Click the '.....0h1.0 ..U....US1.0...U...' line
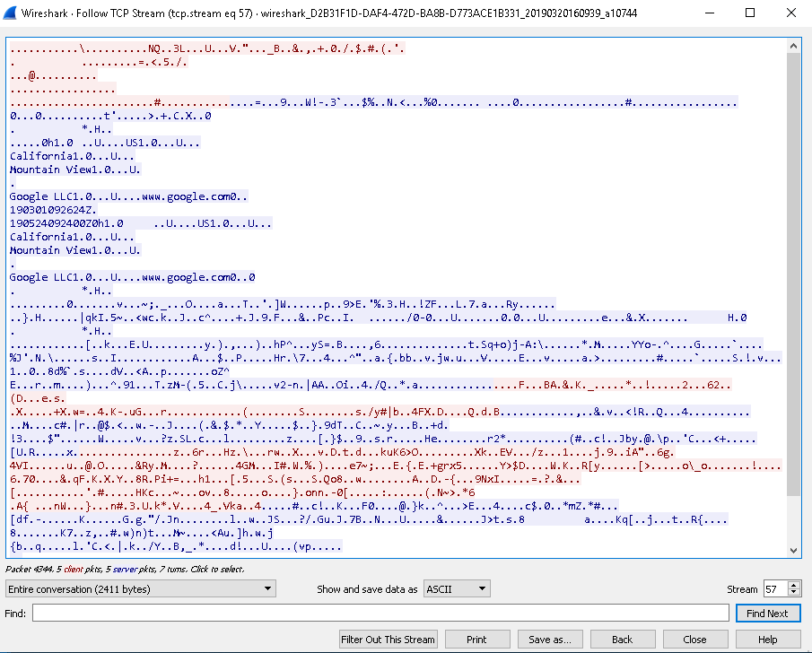Screen dimensions: 812x653 coord(105,143)
